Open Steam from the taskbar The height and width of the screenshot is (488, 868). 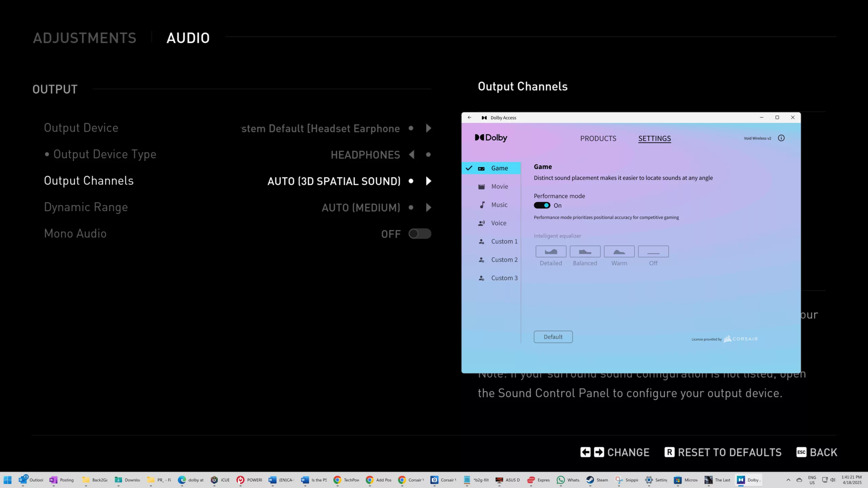(x=597, y=480)
